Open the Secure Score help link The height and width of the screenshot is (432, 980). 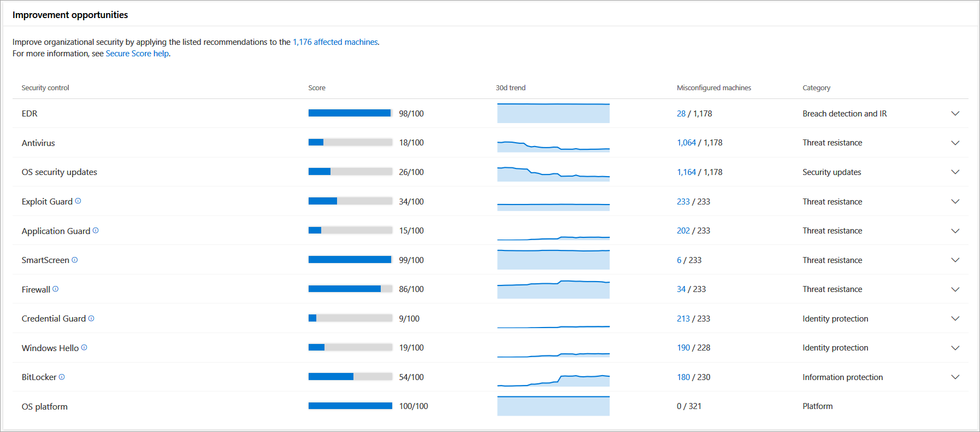pos(137,54)
